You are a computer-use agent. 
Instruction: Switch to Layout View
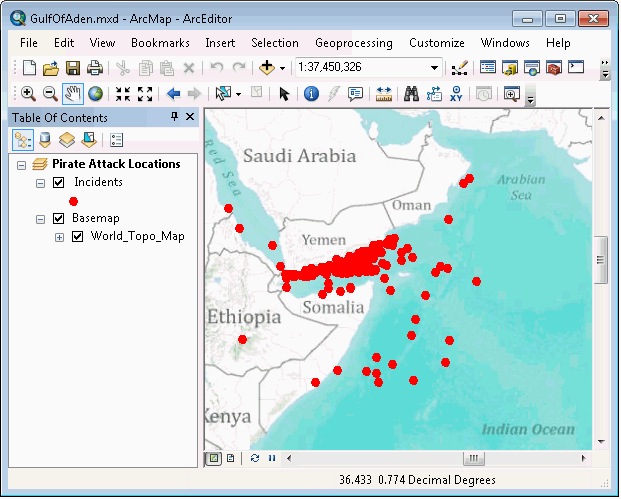tap(230, 459)
